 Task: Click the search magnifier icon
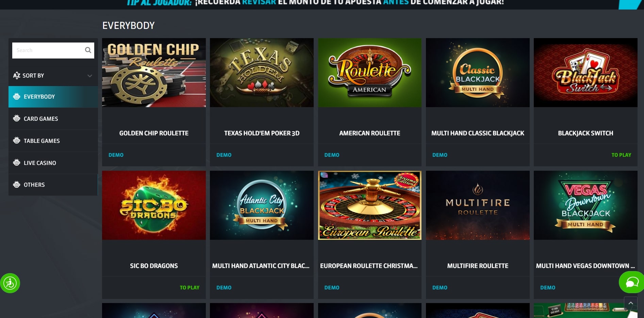tap(88, 50)
